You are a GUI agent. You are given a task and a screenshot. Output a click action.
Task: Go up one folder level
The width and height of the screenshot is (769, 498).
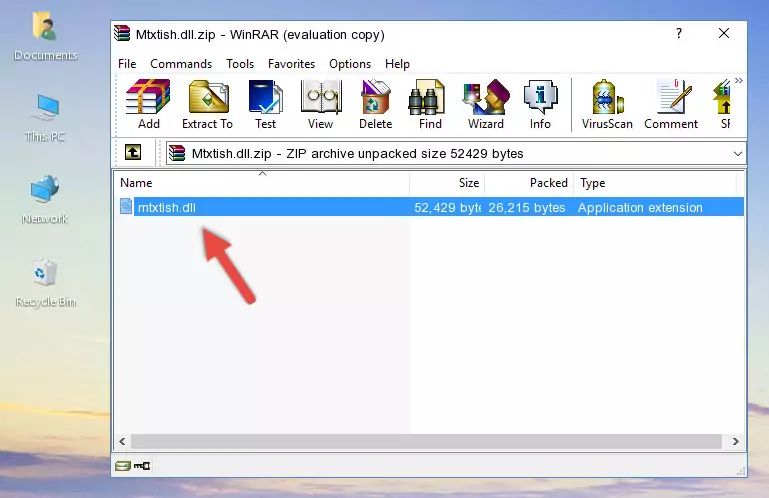coord(133,152)
